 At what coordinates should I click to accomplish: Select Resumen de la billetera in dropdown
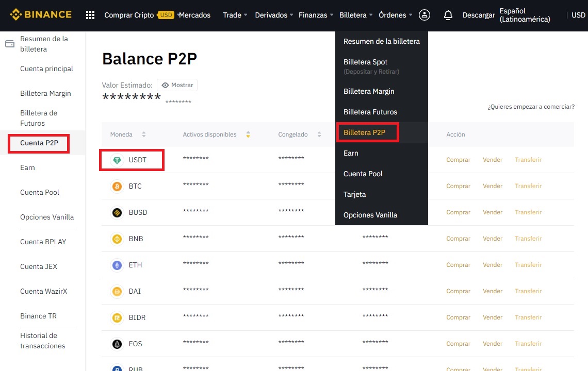click(381, 41)
